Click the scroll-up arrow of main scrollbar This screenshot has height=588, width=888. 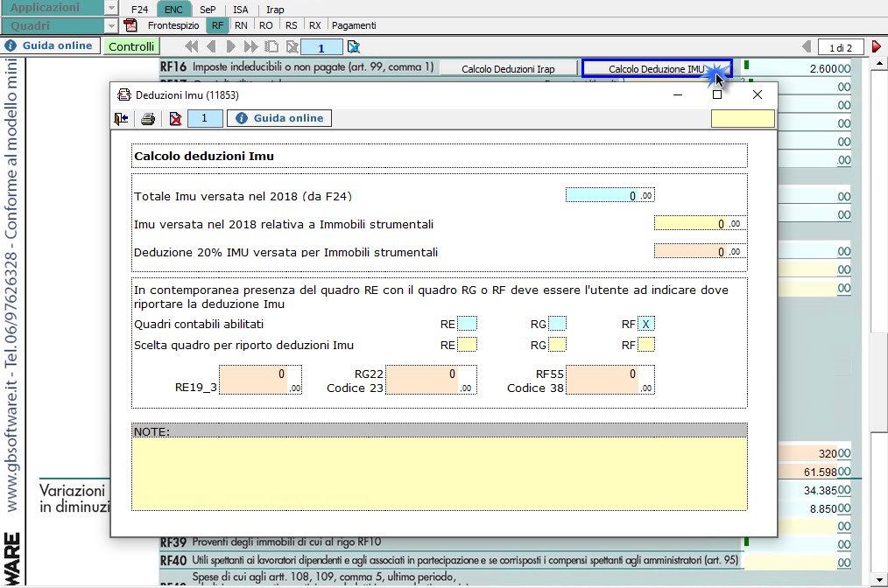point(879,63)
